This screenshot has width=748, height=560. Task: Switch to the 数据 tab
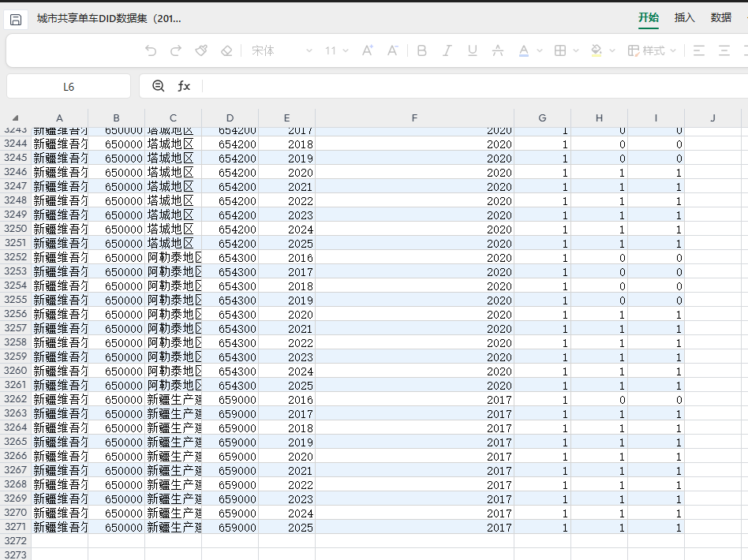point(720,17)
